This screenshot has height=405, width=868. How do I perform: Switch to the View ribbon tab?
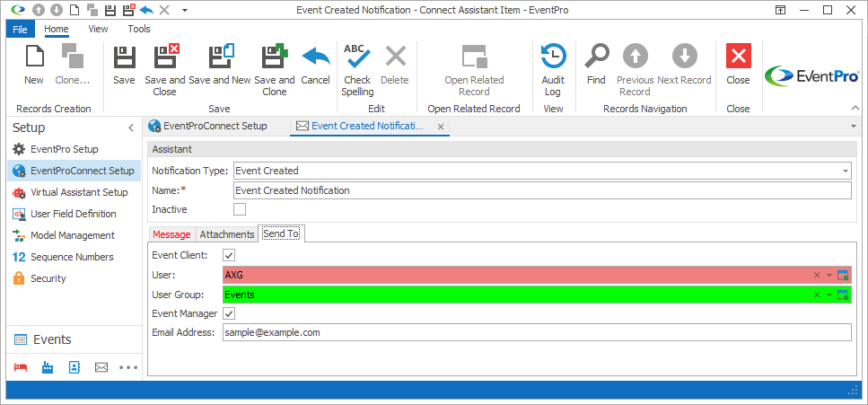tap(98, 29)
